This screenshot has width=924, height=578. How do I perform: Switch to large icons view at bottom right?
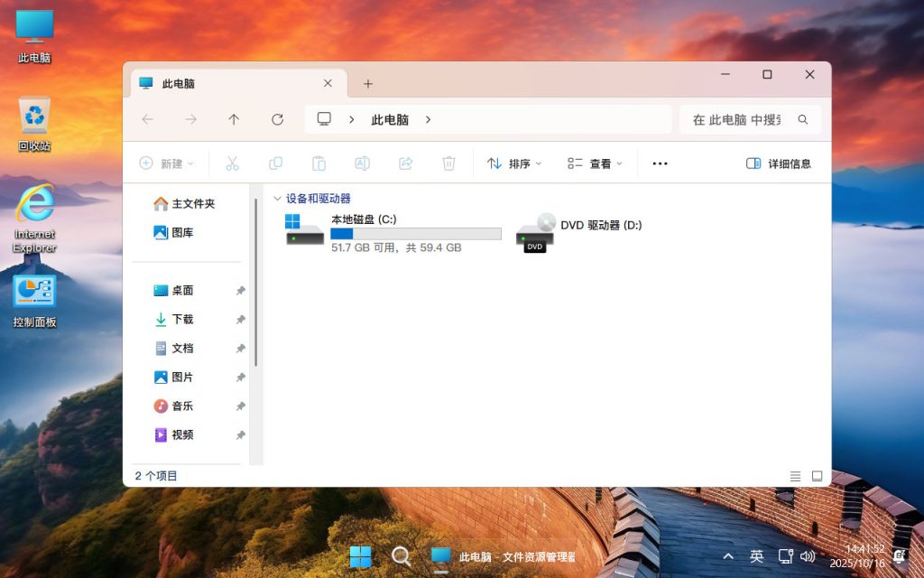point(817,475)
